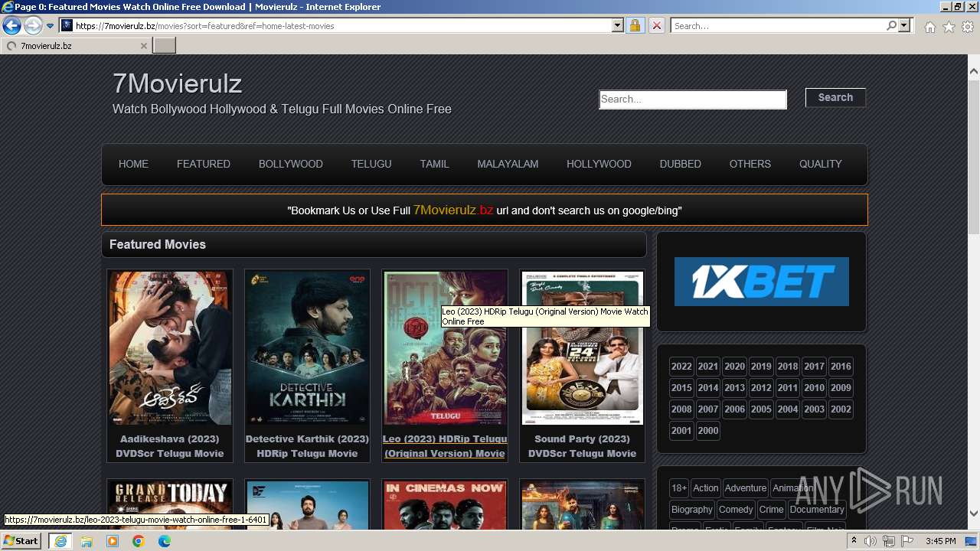The height and width of the screenshot is (551, 980).
Task: Choose the Comedy genre tag
Action: coord(737,510)
